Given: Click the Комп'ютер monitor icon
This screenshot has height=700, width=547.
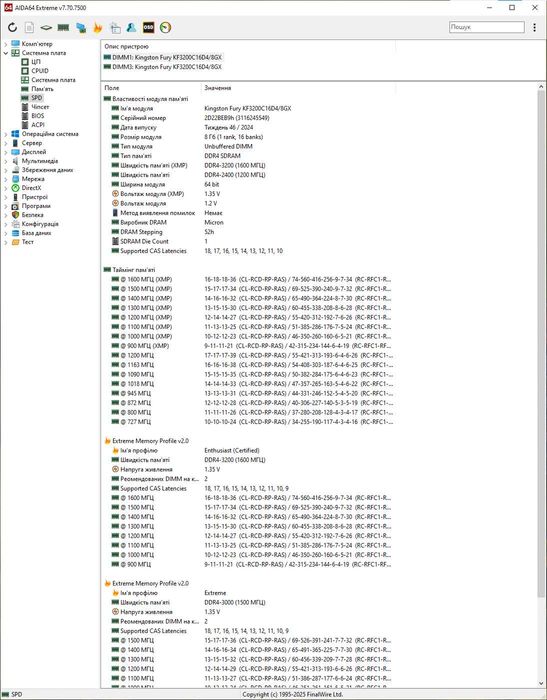Looking at the screenshot, I should (x=16, y=44).
